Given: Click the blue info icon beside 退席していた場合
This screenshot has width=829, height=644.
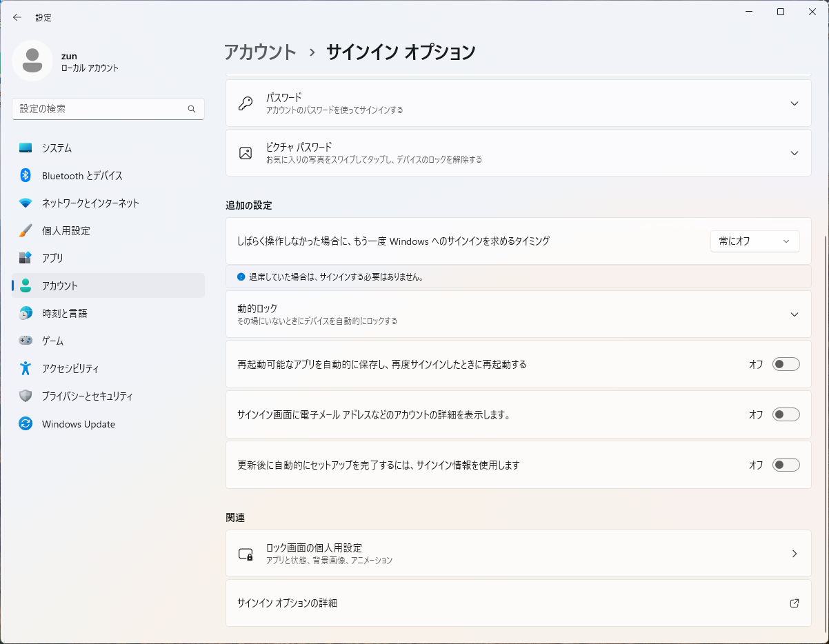Looking at the screenshot, I should tap(241, 276).
